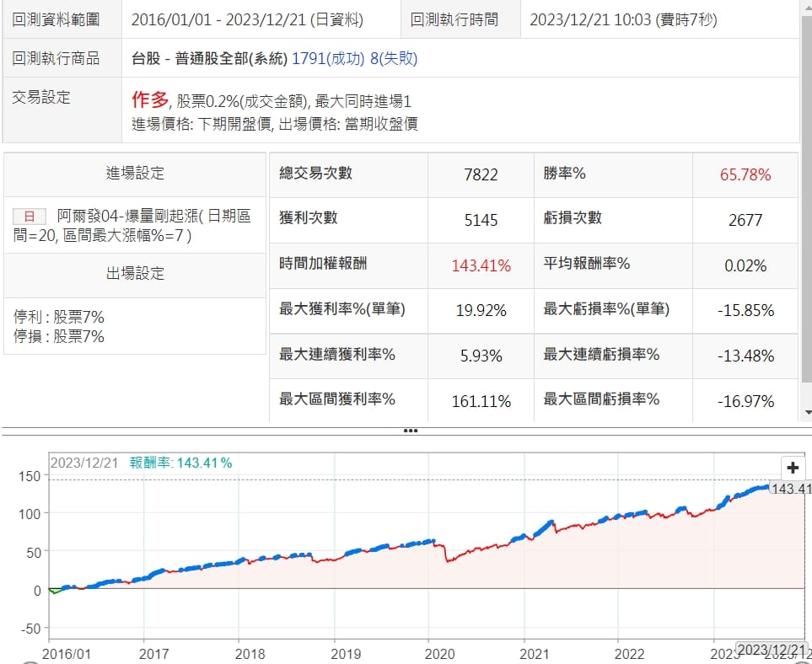812x664 pixels.
Task: Select the 出場設定 header
Action: 135,274
